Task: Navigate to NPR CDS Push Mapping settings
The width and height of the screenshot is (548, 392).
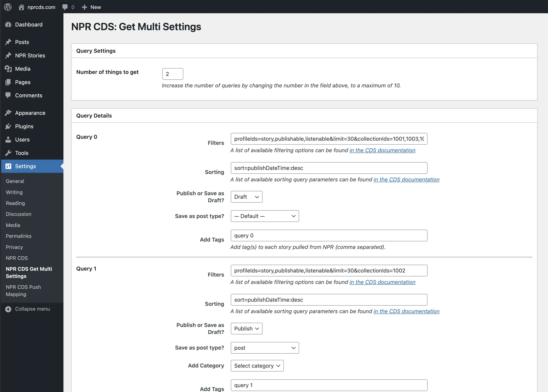Action: 23,291
